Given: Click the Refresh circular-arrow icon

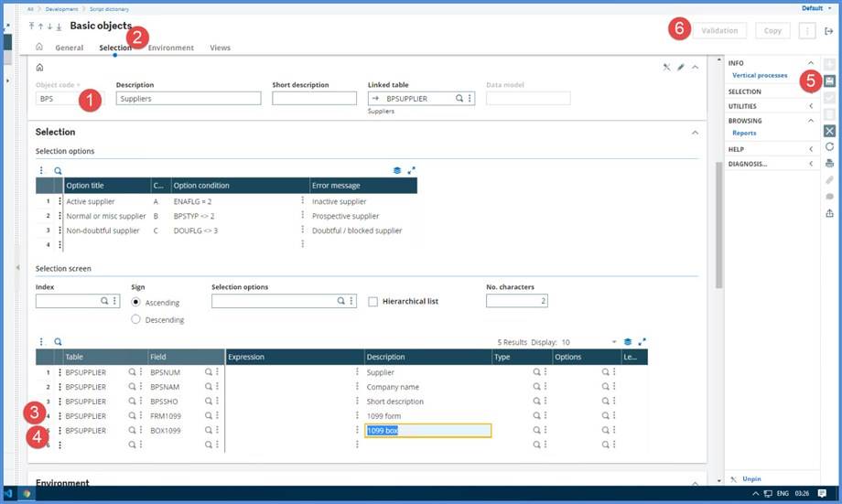Looking at the screenshot, I should [830, 146].
